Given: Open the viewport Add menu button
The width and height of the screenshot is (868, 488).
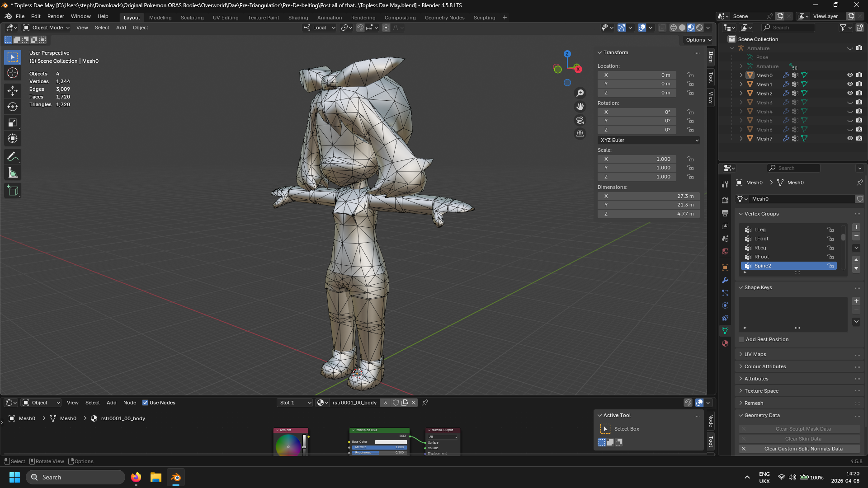Looking at the screenshot, I should [x=121, y=28].
